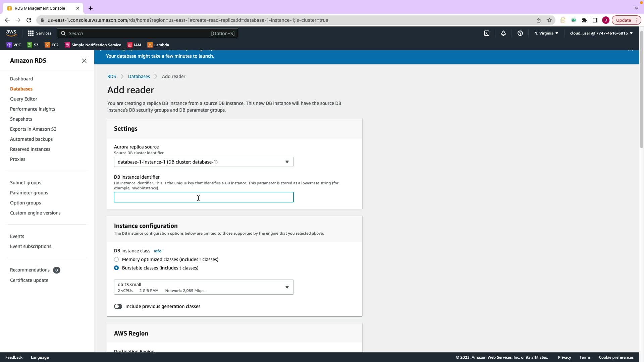
Task: Select Memory optimized classes radio button
Action: (x=116, y=259)
